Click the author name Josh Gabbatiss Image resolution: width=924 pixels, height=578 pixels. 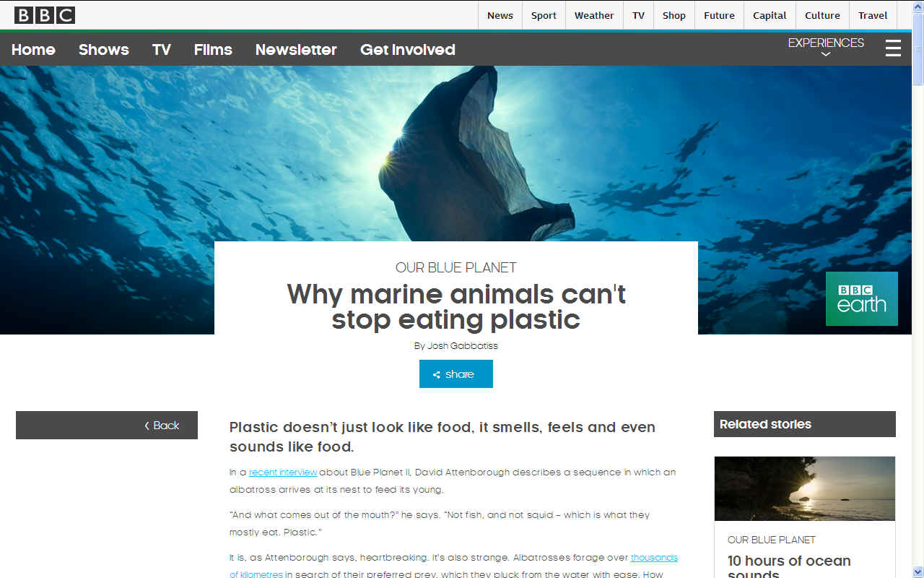coord(463,345)
